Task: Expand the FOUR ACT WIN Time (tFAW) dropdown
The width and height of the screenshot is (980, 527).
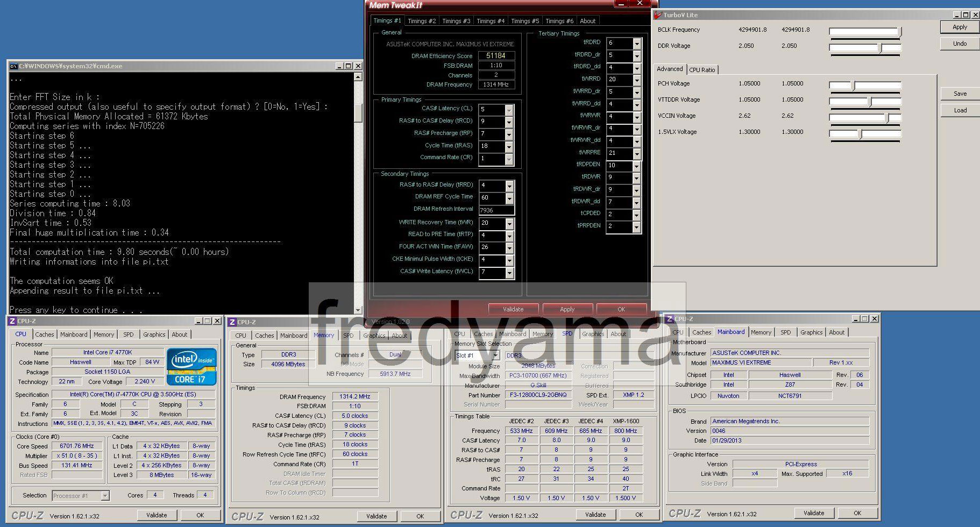Action: tap(509, 248)
